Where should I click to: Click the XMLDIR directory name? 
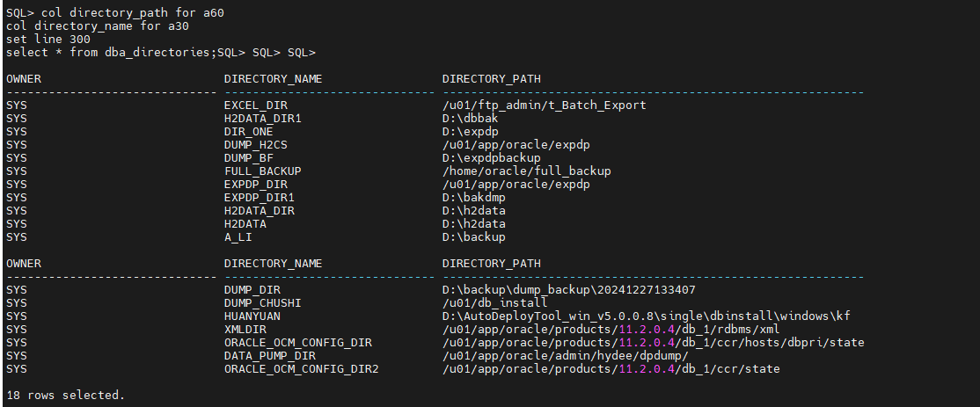(245, 330)
